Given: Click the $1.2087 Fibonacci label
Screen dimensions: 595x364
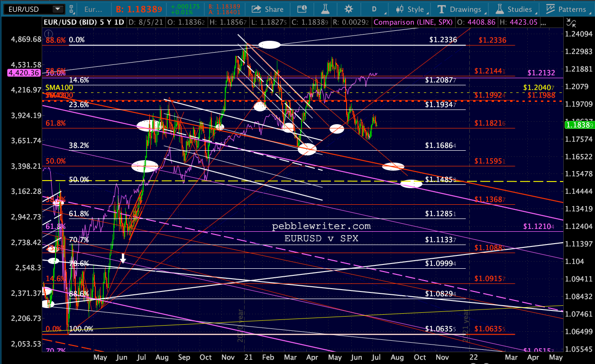Looking at the screenshot, I should (x=440, y=81).
